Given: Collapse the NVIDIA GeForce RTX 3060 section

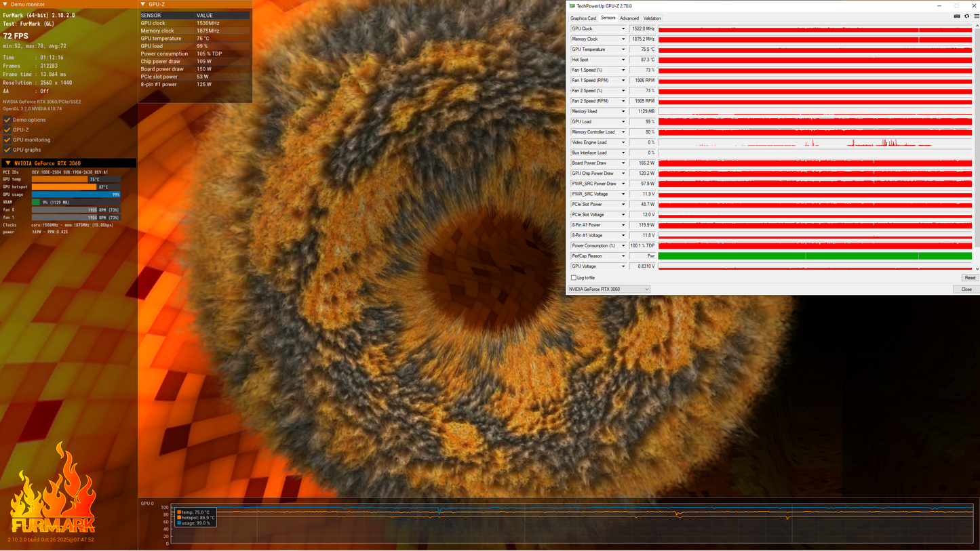Looking at the screenshot, I should 7,163.
